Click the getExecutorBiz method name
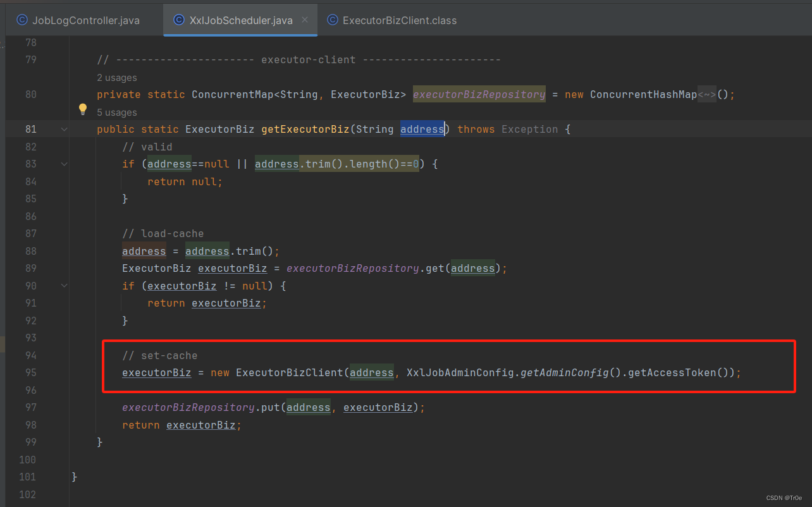 pos(305,129)
